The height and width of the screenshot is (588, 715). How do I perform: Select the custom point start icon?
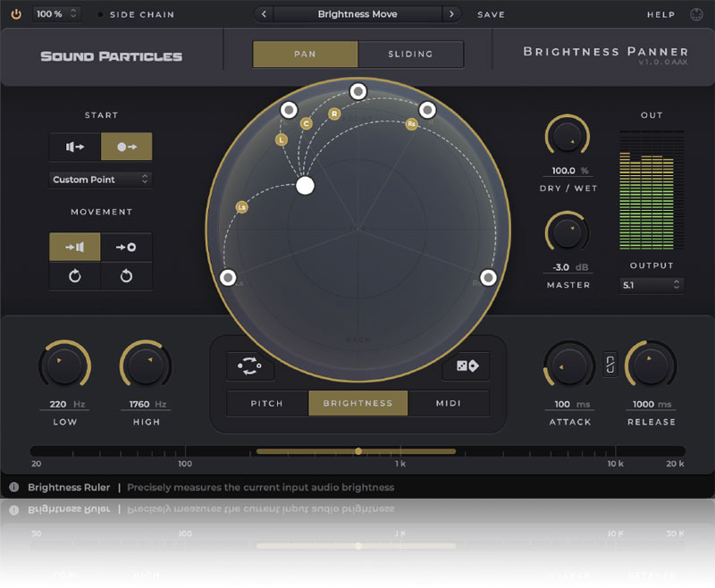coord(127,147)
